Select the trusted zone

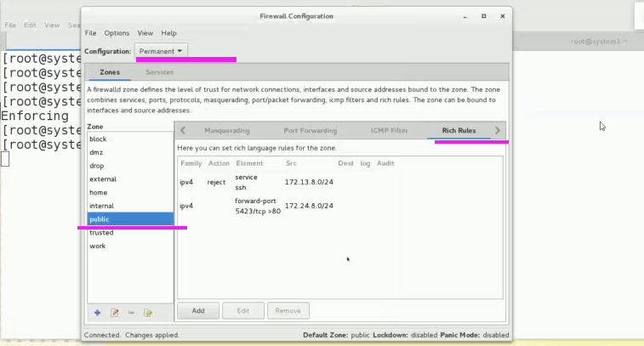[130, 233]
